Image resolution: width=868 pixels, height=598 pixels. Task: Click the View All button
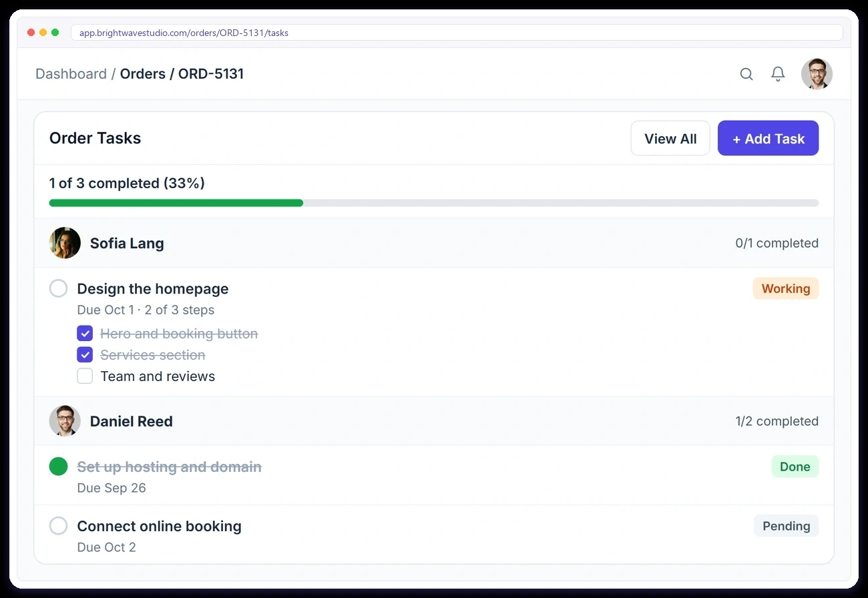click(670, 138)
